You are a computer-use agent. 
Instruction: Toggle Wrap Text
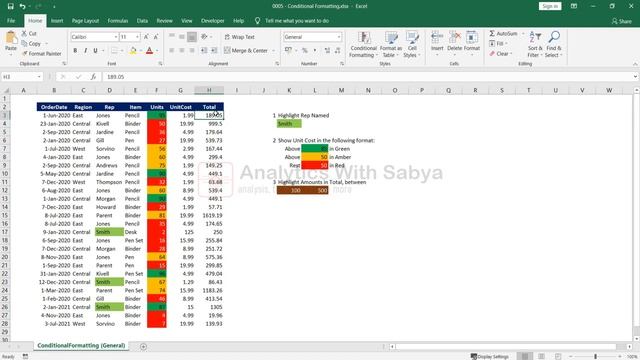240,37
